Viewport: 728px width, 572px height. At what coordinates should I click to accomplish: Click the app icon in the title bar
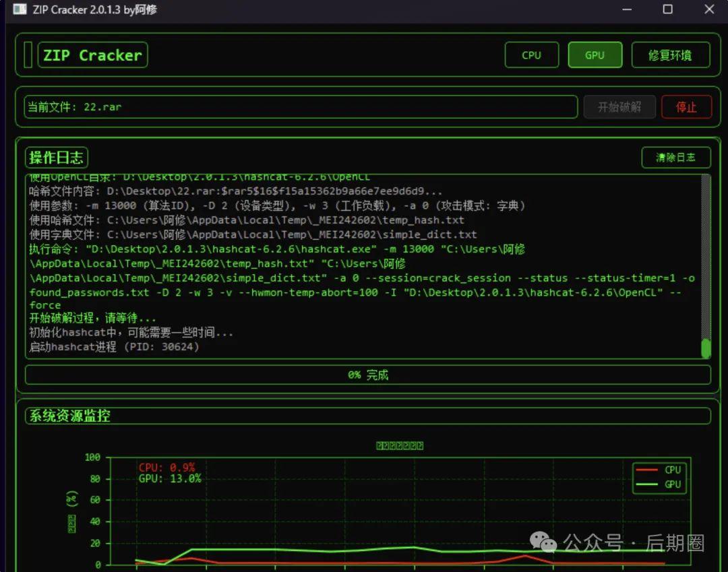20,9
